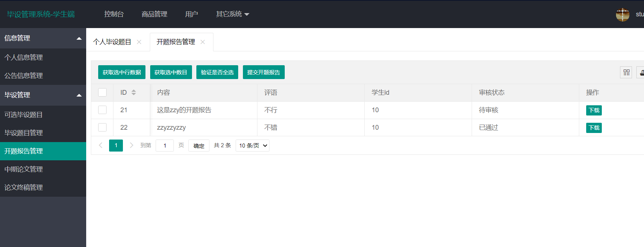644x247 pixels.
Task: Open the 其它系统 dropdown menu
Action: coord(233,14)
